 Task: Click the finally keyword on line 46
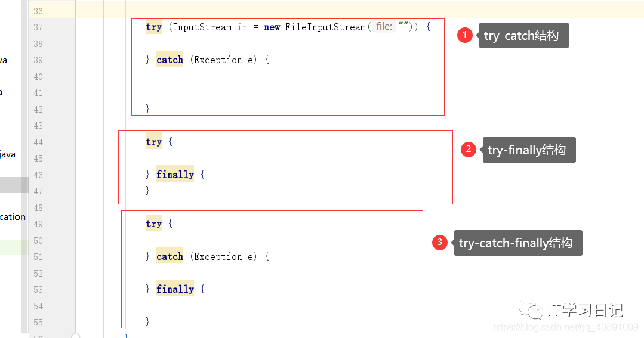(x=175, y=175)
